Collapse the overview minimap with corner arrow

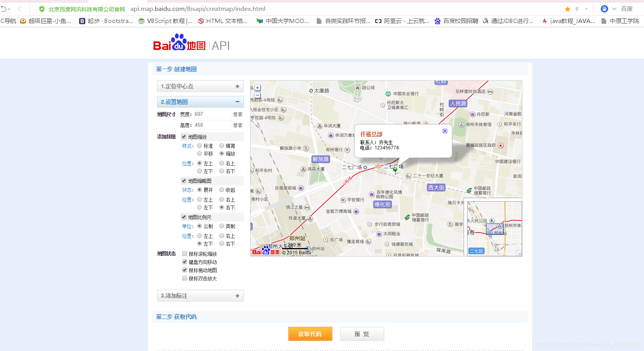(x=519, y=253)
